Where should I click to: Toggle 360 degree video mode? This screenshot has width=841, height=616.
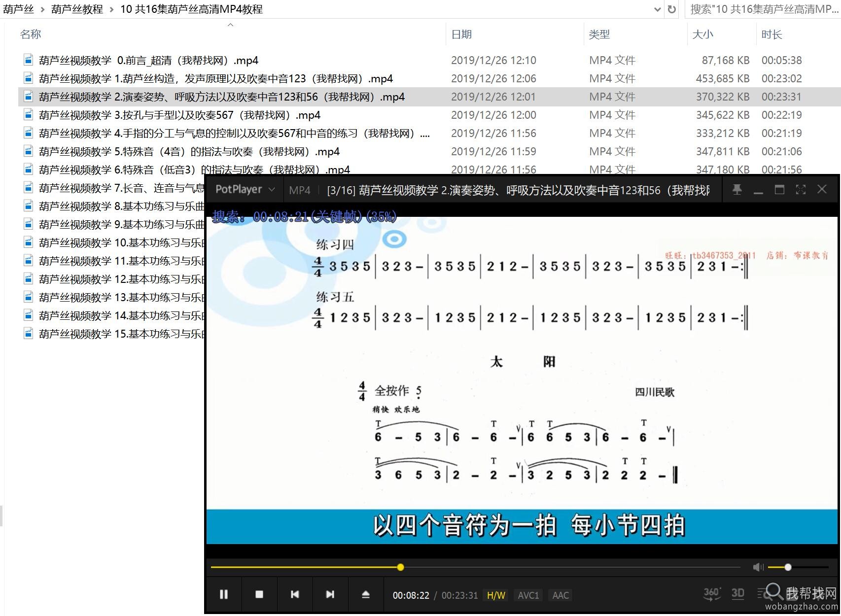711,593
